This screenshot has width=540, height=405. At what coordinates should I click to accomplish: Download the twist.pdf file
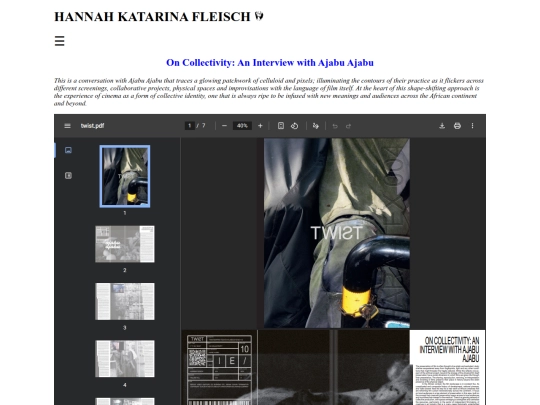tap(442, 126)
